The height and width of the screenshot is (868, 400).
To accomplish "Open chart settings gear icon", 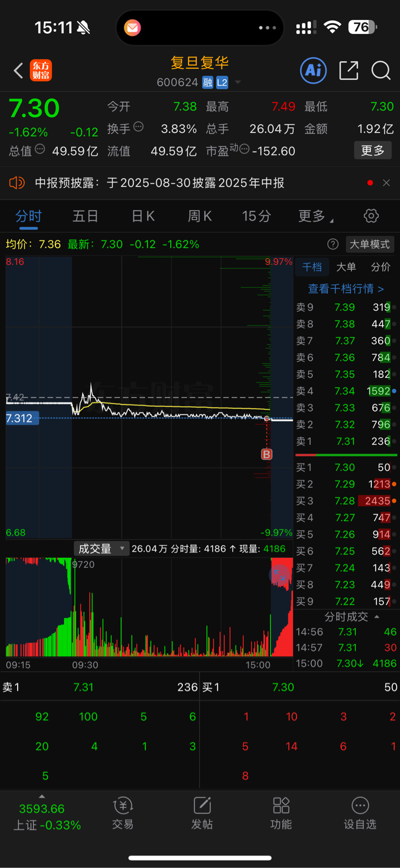I will click(371, 216).
